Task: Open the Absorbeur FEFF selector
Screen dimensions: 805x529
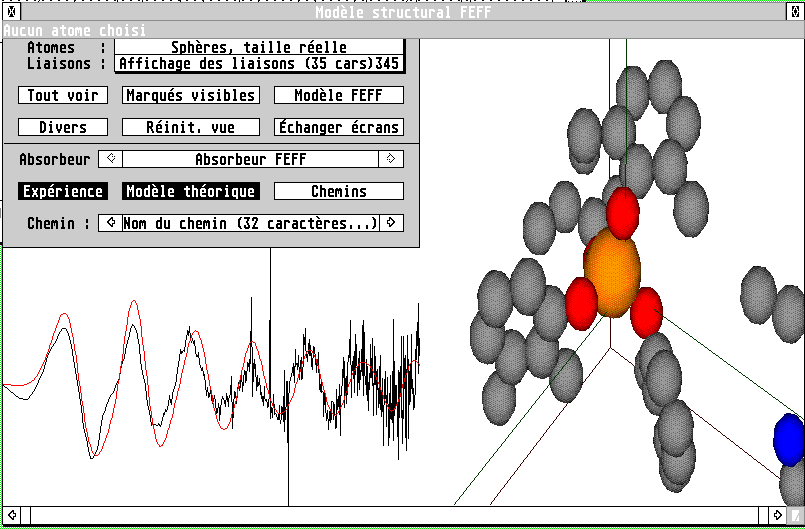Action: [x=250, y=159]
